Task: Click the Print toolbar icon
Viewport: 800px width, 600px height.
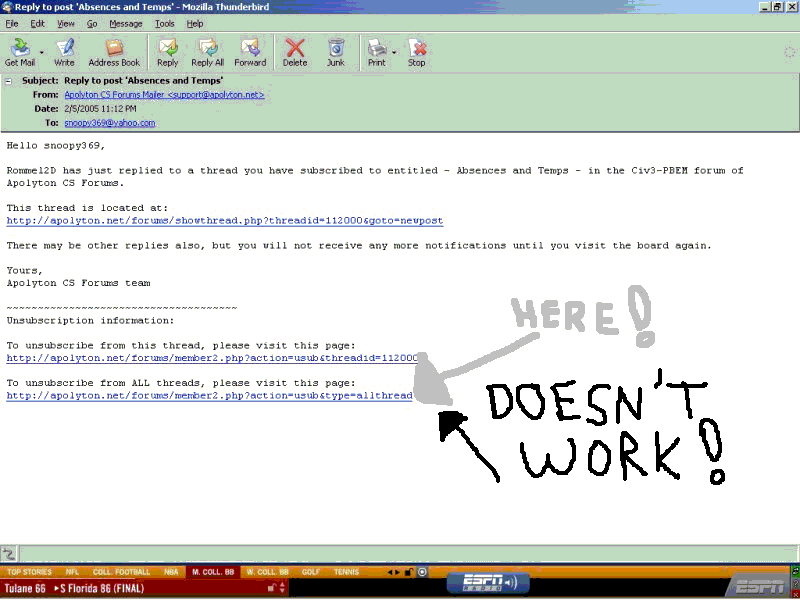Action: click(x=376, y=51)
